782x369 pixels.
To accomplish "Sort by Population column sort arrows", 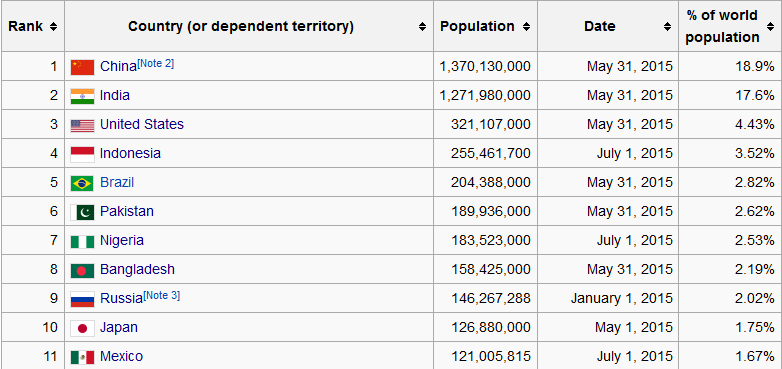I will (x=526, y=26).
